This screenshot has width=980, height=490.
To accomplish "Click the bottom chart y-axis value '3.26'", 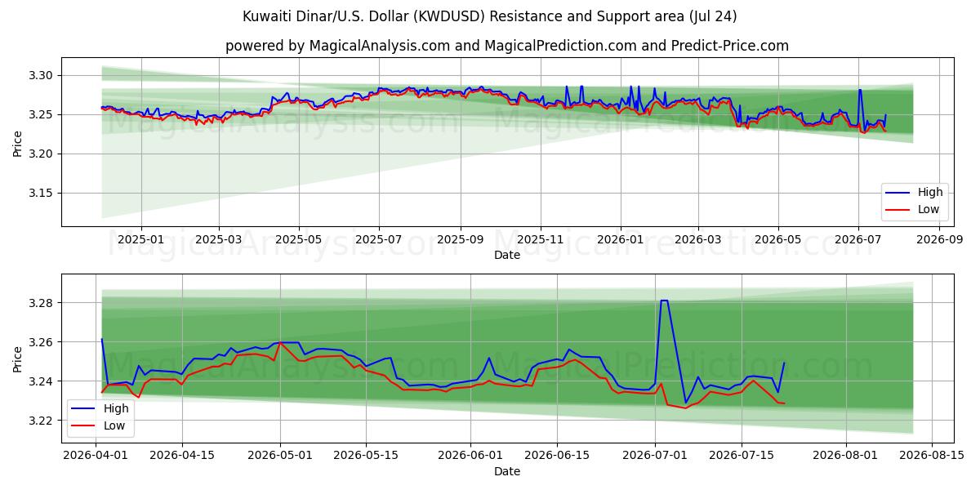I will click(42, 342).
